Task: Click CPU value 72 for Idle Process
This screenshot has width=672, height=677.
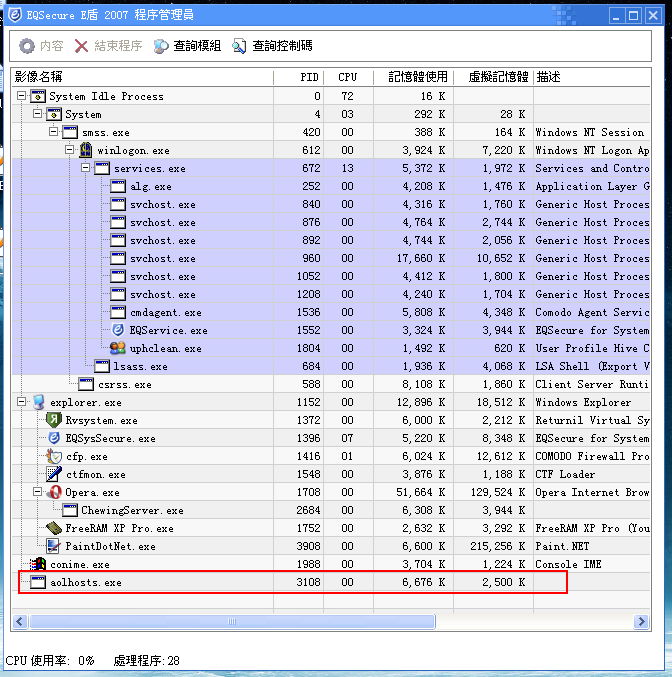Action: click(348, 96)
